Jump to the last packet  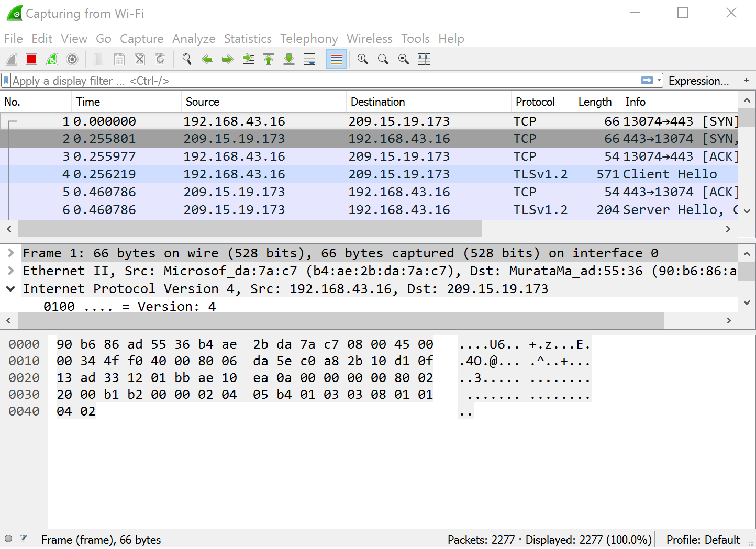(289, 60)
